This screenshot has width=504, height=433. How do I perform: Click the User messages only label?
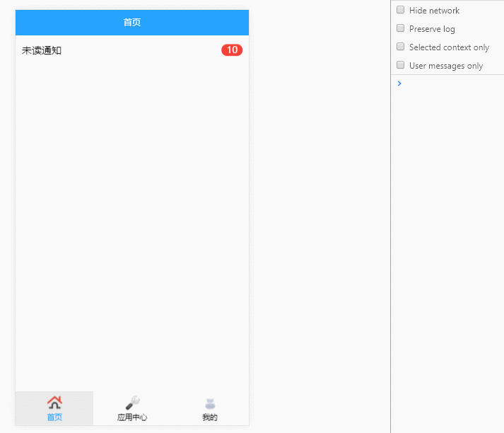coord(446,66)
